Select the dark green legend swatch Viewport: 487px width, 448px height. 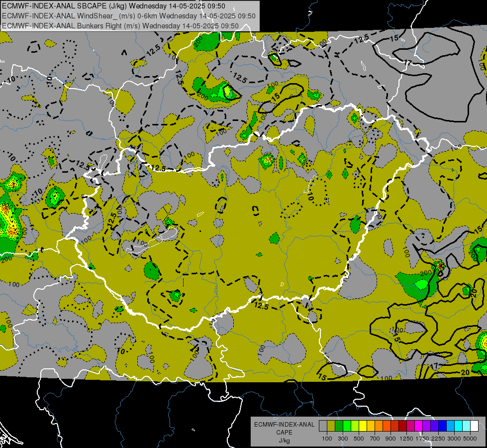click(339, 426)
